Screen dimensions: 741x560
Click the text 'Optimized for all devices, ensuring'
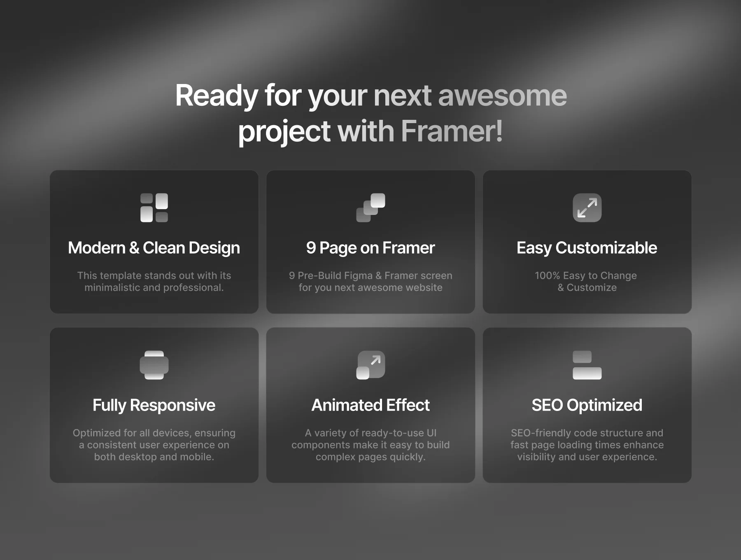coord(154,433)
